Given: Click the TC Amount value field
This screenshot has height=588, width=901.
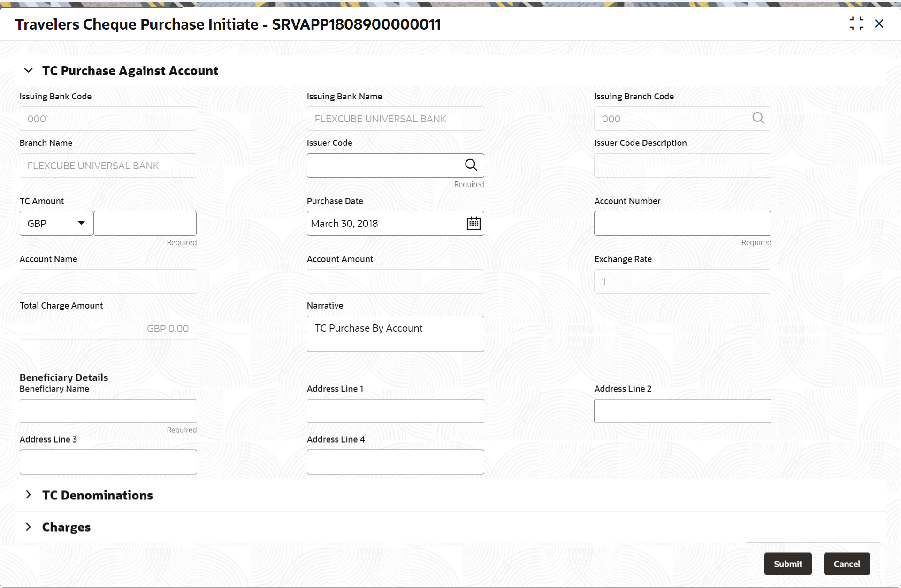Looking at the screenshot, I should coord(145,223).
